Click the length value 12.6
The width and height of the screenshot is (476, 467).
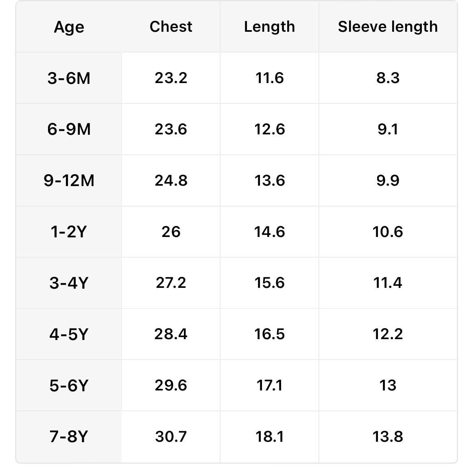coord(269,129)
